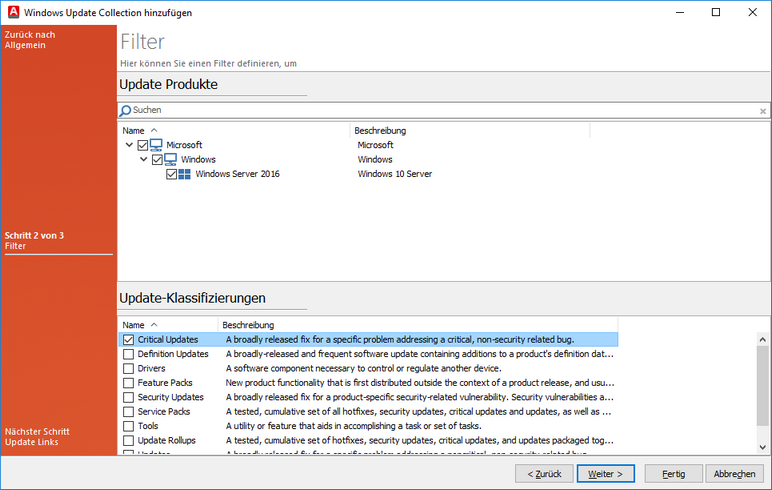Sort classifications by the Name column header
The width and height of the screenshot is (772, 490).
tap(168, 325)
